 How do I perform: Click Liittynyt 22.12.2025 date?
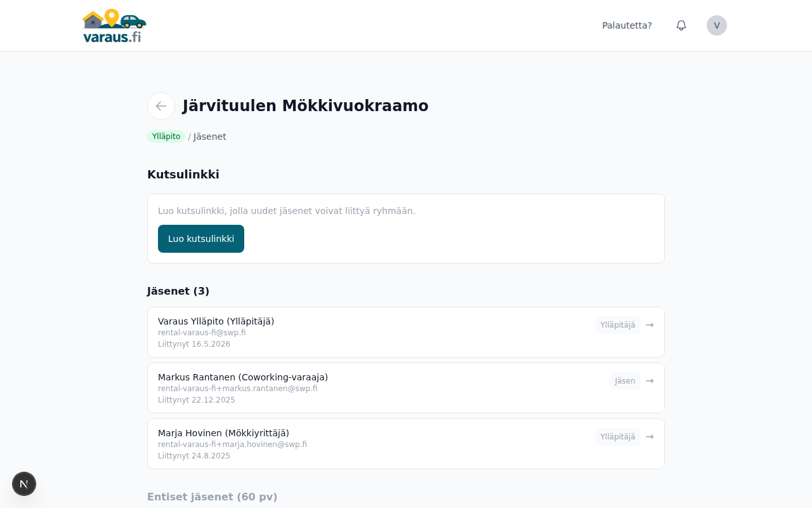click(197, 400)
